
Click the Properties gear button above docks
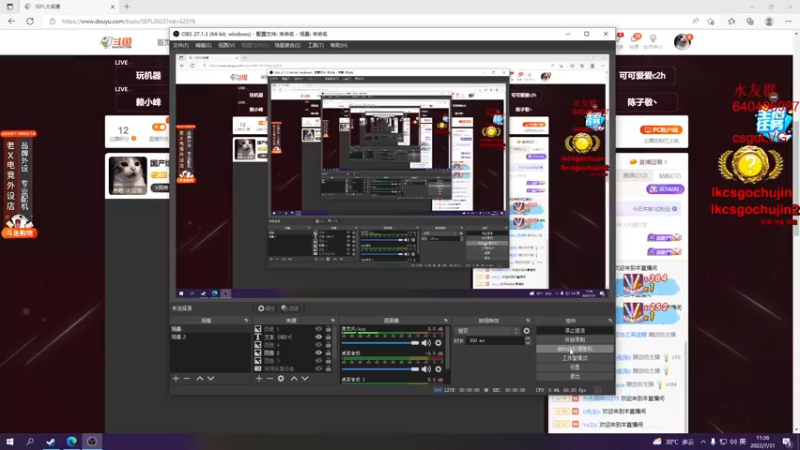click(x=266, y=308)
